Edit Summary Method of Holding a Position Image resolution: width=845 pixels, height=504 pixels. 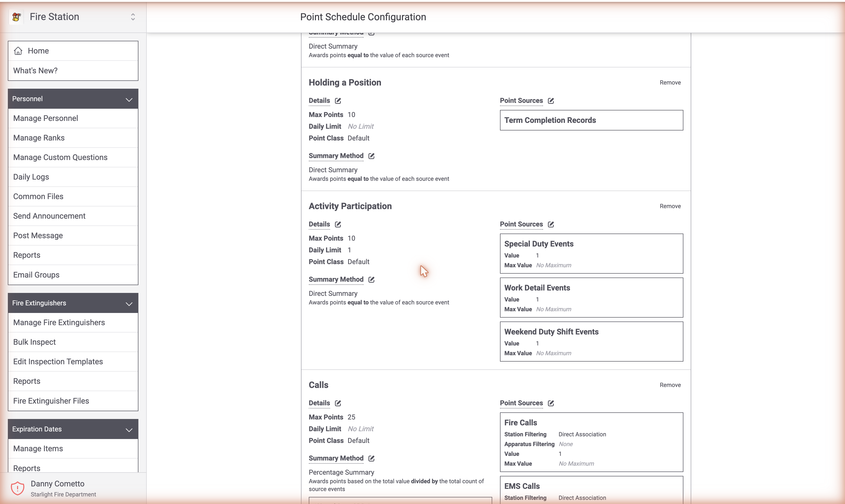(371, 156)
